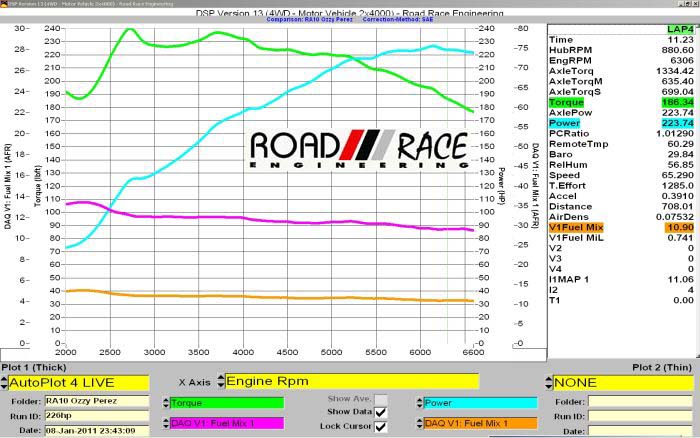The image size is (700, 438).
Task: Select the V1Fuel Mix row in data panel
Action: click(621, 228)
